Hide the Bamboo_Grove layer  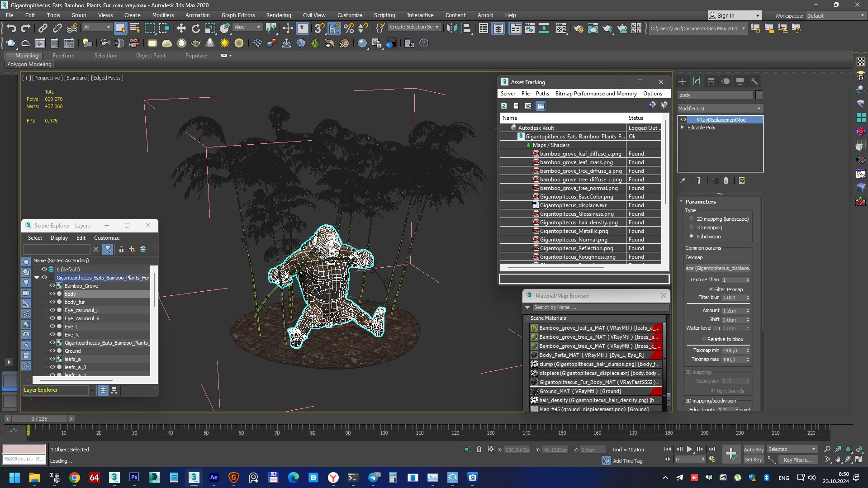(52, 286)
